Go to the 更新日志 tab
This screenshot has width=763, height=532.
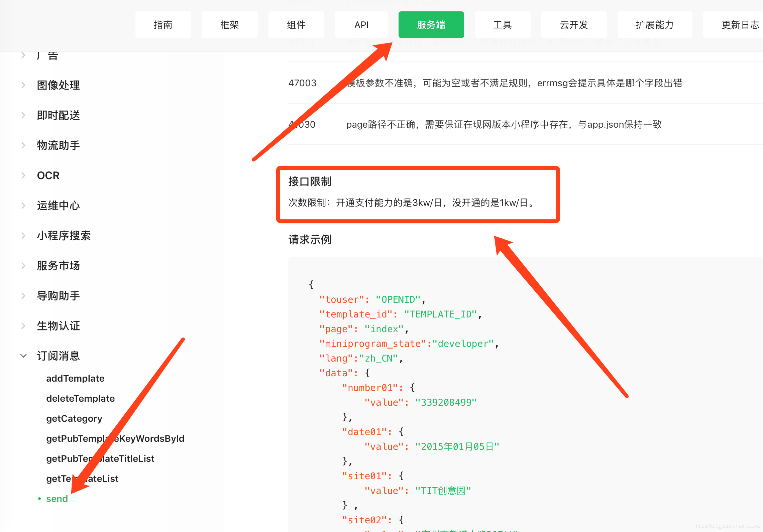coord(740,25)
